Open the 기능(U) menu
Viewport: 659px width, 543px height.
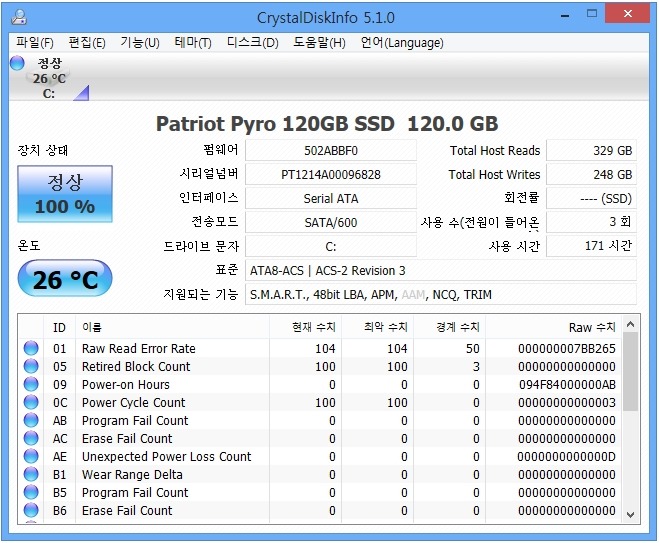(140, 42)
